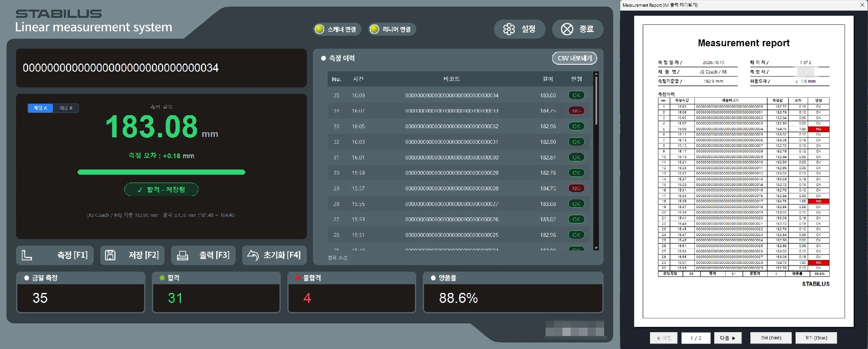Click the NG badge in history row 29
868x349 pixels.
point(576,188)
